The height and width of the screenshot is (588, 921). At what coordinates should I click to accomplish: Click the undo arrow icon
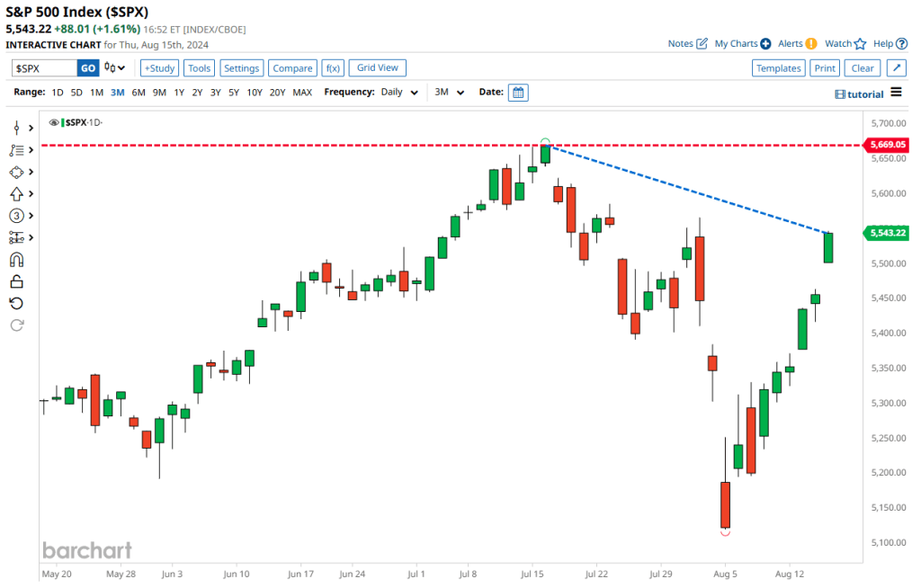pyautogui.click(x=16, y=303)
